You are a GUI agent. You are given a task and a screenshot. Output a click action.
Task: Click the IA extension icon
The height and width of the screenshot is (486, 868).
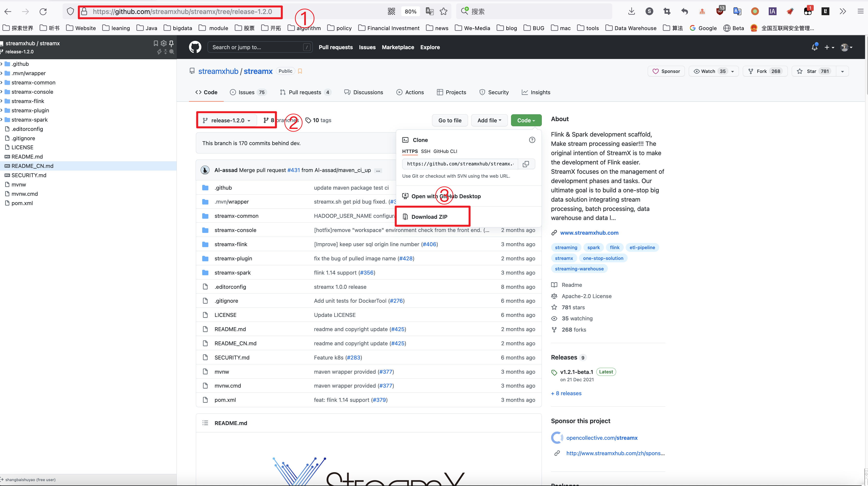(772, 12)
